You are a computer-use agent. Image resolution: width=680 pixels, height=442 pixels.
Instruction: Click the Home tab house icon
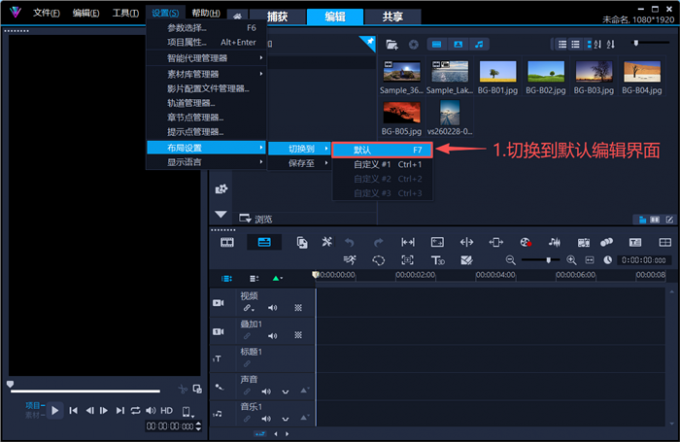(237, 16)
